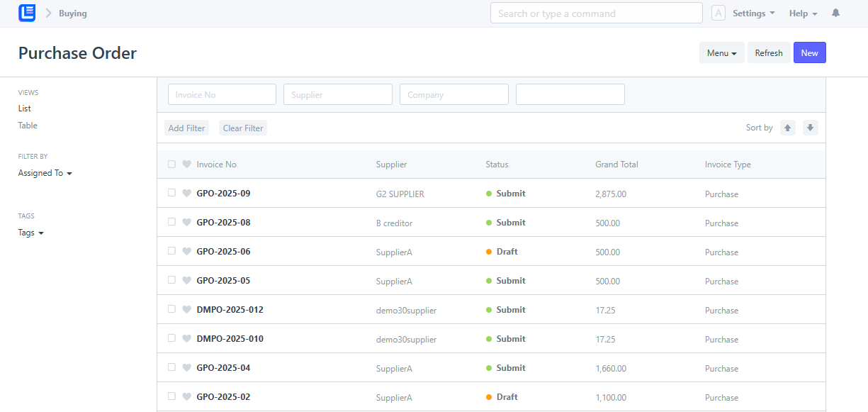
Task: Create a New purchase order
Action: (x=810, y=52)
